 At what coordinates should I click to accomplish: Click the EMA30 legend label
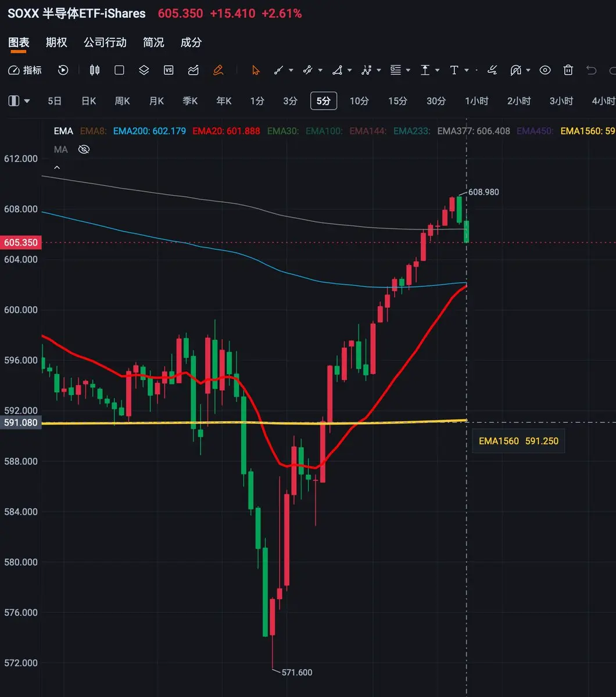[x=283, y=131]
